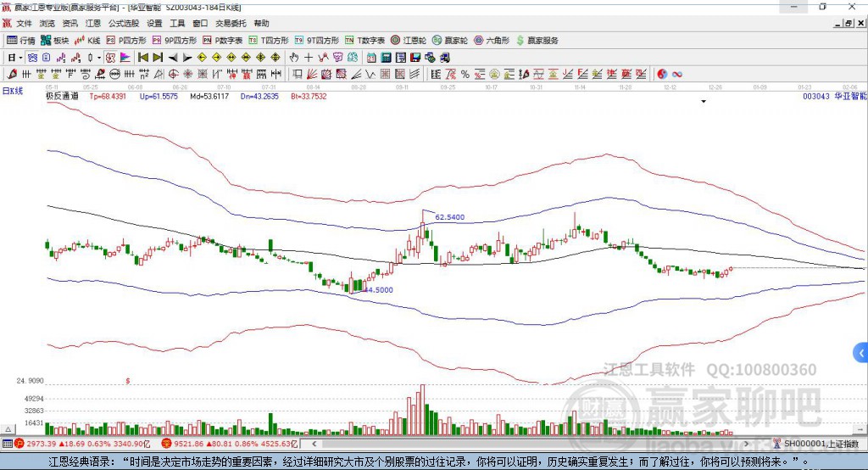This screenshot has height=470, width=868.
Task: Collapse volume panel with triangle button
Action: (x=8, y=429)
